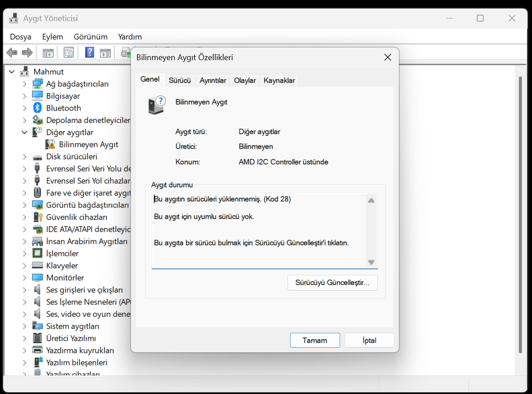Select the Bilgisayar monitor icon

[37, 96]
